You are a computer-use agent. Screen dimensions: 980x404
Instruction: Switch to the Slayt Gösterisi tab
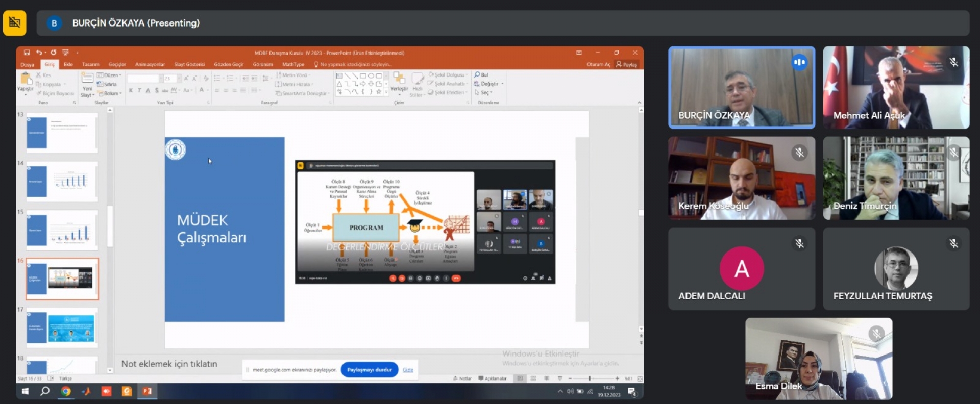click(189, 65)
